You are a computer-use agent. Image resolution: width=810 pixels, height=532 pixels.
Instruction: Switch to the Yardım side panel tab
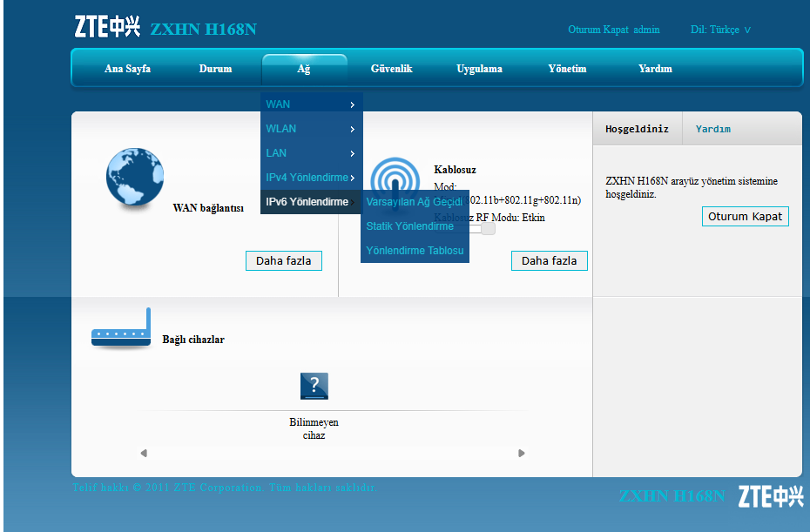tap(712, 129)
